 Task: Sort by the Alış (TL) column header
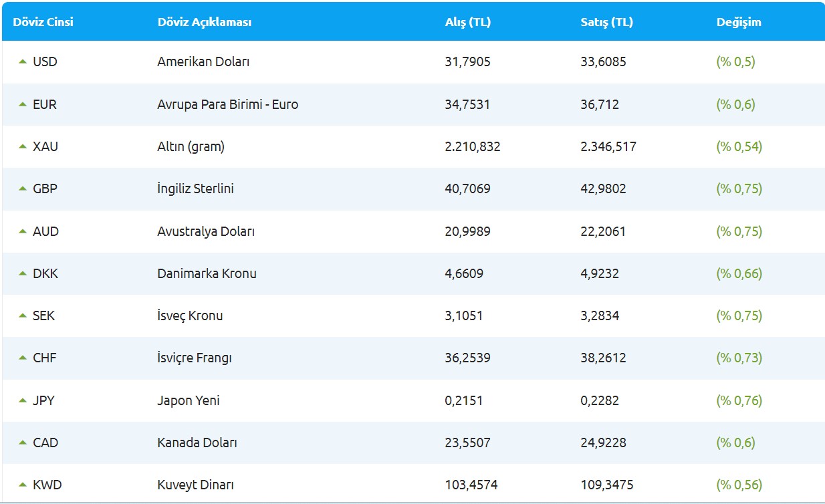tap(468, 21)
